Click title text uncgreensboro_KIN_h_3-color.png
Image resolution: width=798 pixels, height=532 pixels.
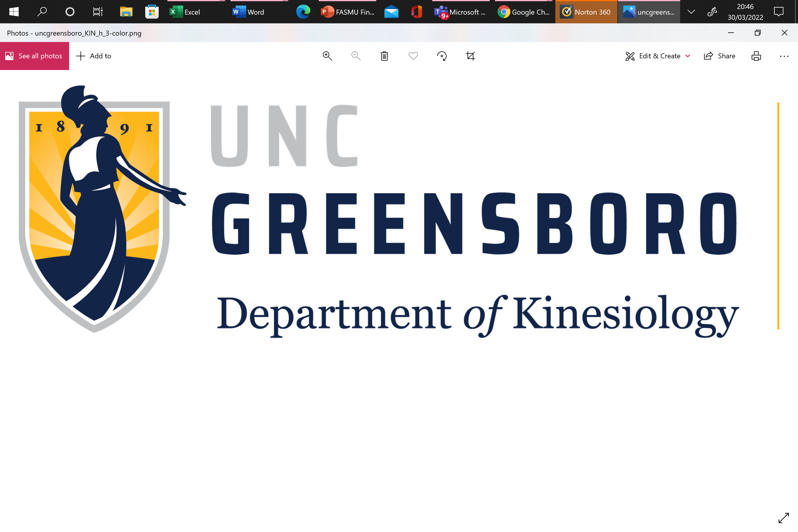point(88,33)
